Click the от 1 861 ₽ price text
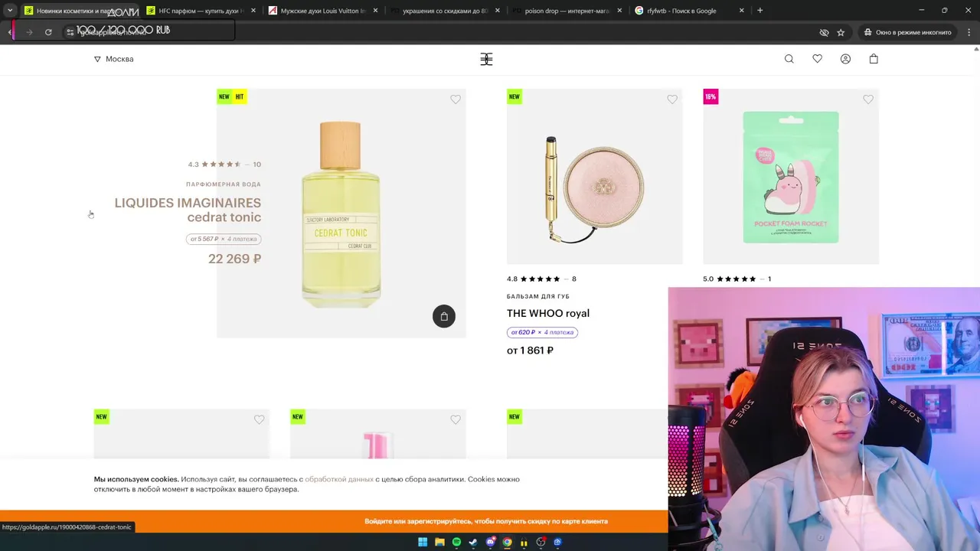 [x=530, y=350]
